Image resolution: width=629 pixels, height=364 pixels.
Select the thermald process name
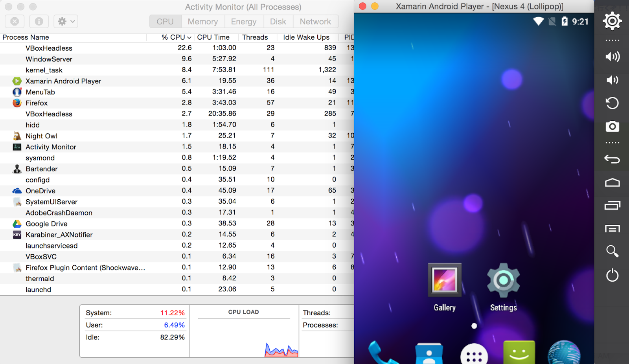pos(40,279)
